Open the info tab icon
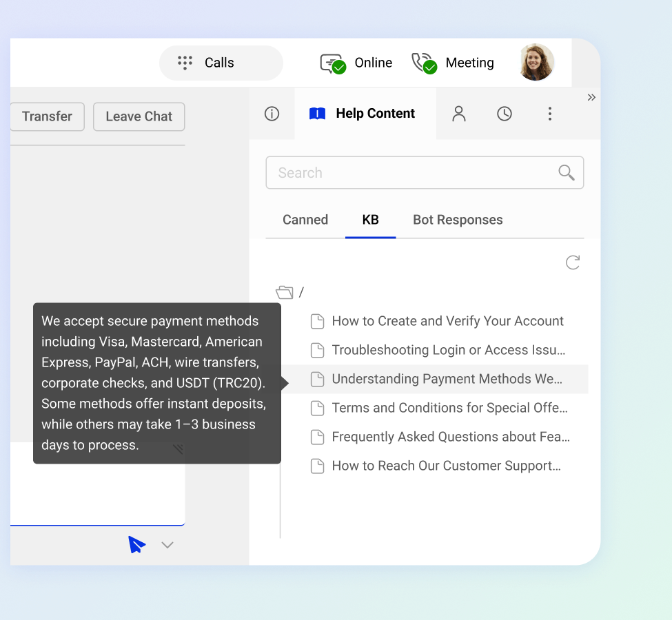Image resolution: width=672 pixels, height=620 pixels. [272, 114]
